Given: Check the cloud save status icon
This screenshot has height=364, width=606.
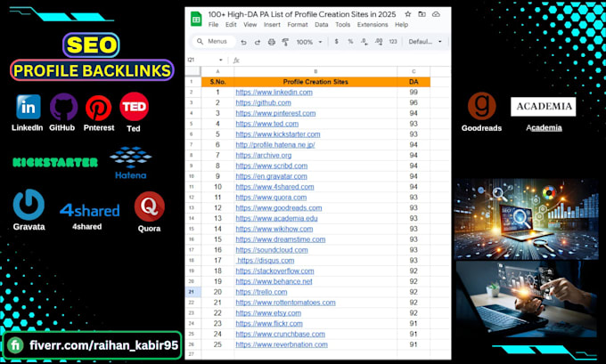Looking at the screenshot, I should click(x=436, y=14).
